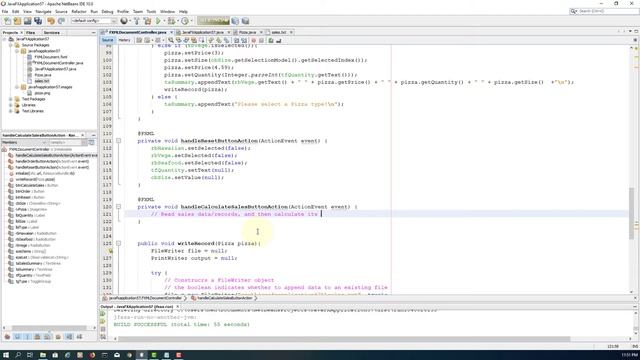Image resolution: width=640 pixels, height=360 pixels.
Task: Click the editor vertical scrollbar
Action: [632, 213]
